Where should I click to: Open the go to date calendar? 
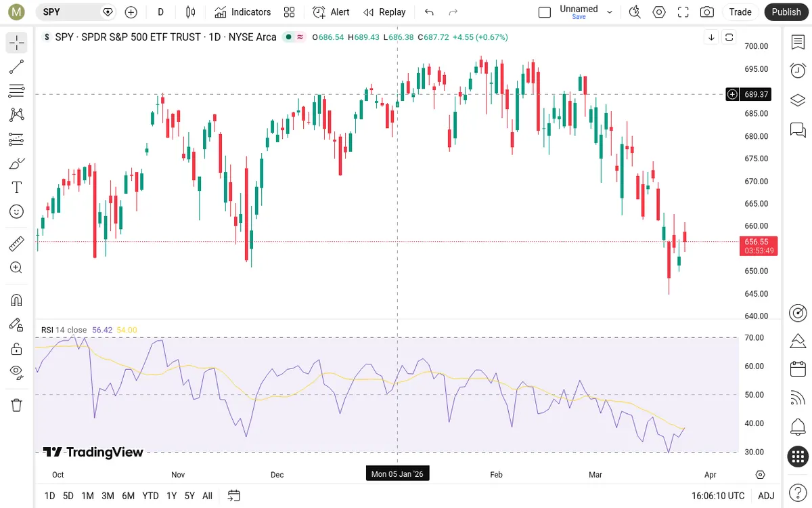[x=234, y=496]
